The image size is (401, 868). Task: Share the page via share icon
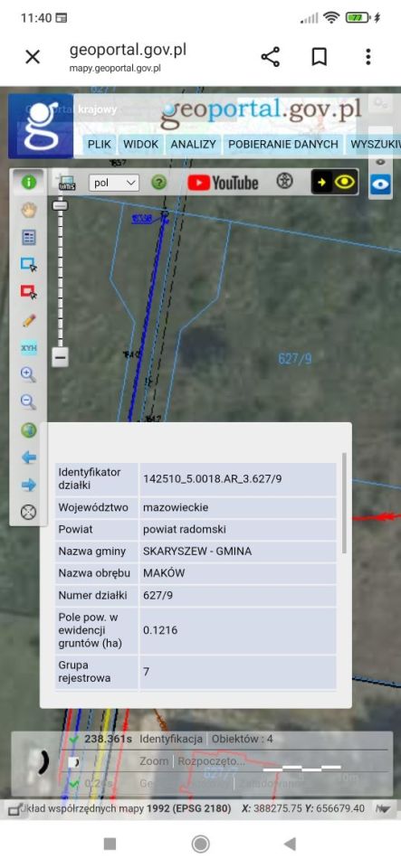[271, 56]
